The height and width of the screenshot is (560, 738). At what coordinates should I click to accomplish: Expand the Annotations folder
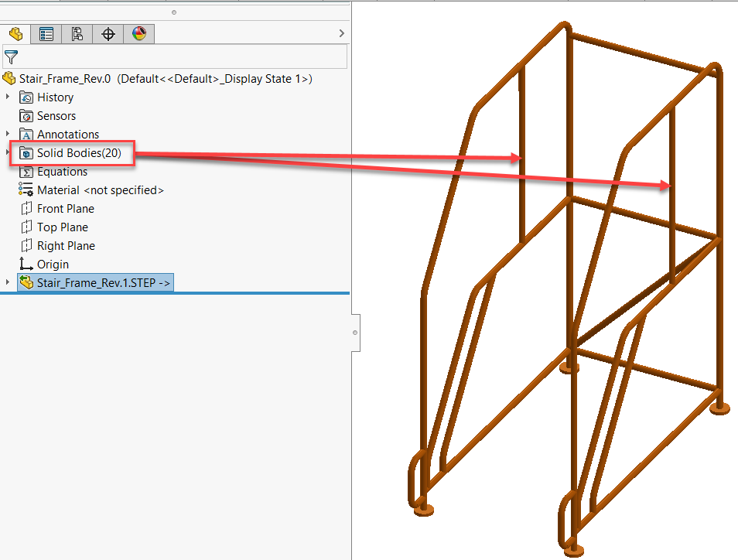coord(8,134)
